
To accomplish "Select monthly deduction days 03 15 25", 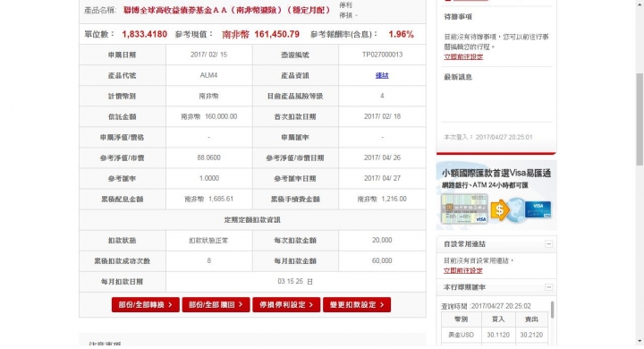I will click(291, 281).
